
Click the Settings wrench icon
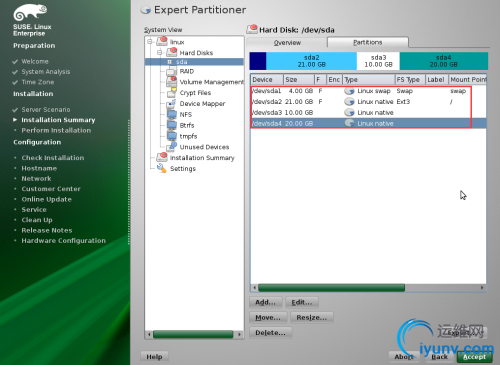[162, 168]
